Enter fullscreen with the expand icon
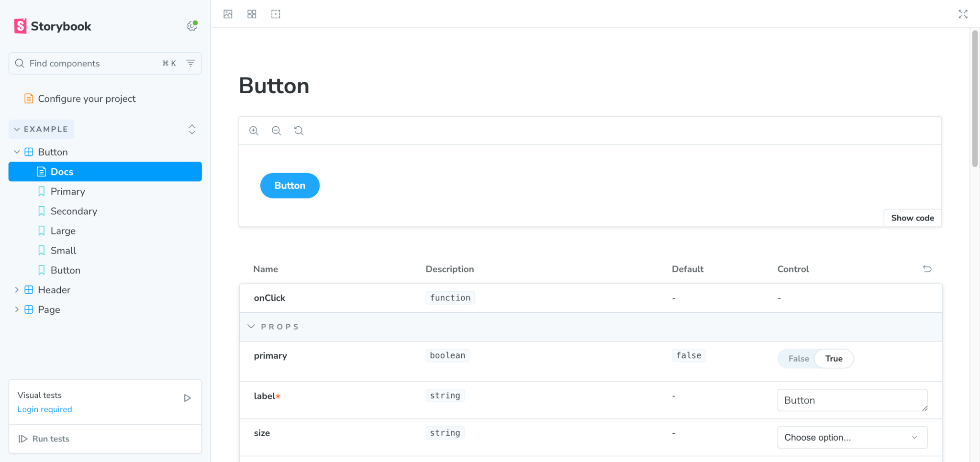 coord(963,14)
